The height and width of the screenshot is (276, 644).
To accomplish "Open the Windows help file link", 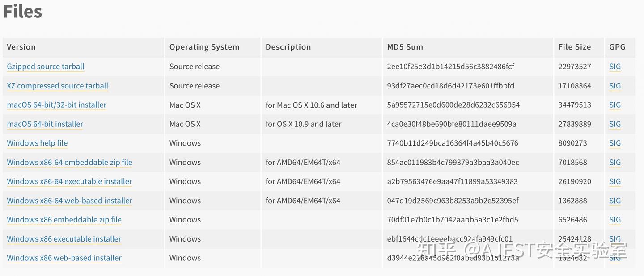I will (37, 143).
